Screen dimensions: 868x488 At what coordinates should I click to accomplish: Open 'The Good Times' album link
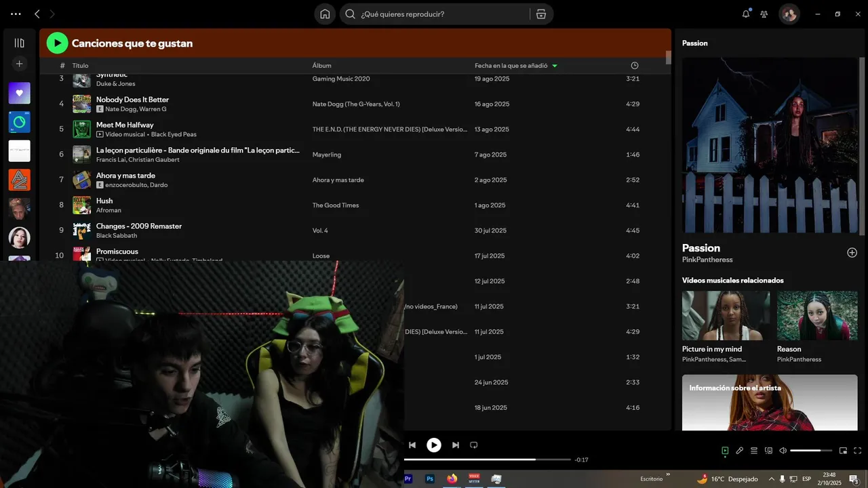click(x=336, y=205)
